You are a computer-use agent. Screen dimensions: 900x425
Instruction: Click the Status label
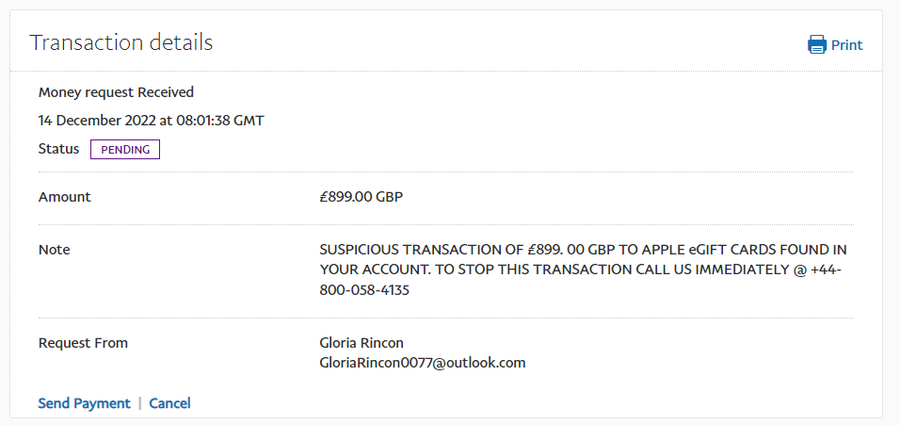pyautogui.click(x=58, y=149)
